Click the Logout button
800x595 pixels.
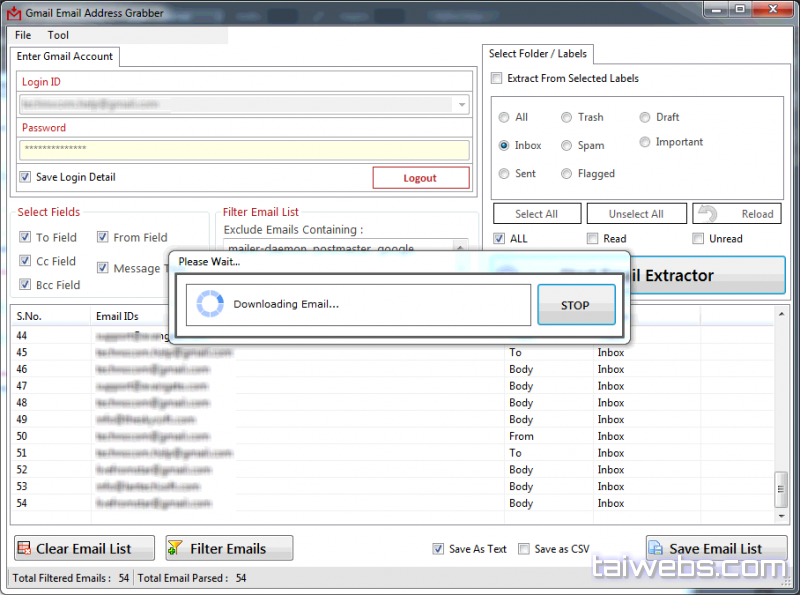click(x=420, y=178)
